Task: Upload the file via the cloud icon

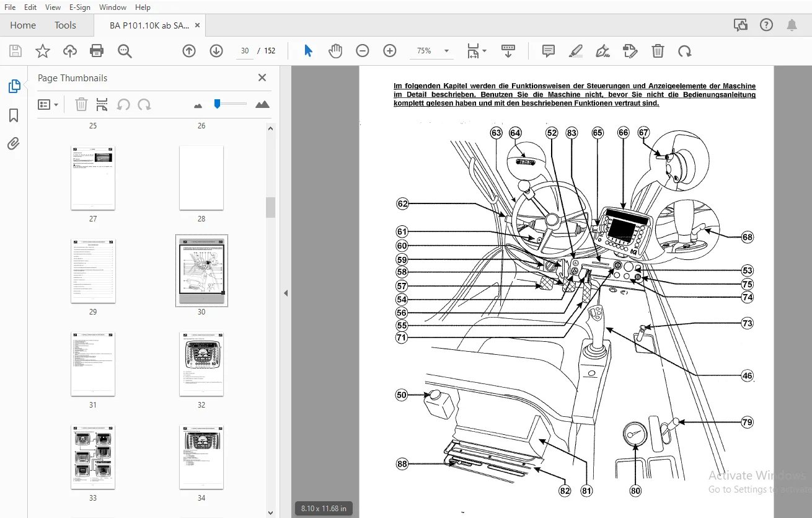Action: pyautogui.click(x=70, y=51)
